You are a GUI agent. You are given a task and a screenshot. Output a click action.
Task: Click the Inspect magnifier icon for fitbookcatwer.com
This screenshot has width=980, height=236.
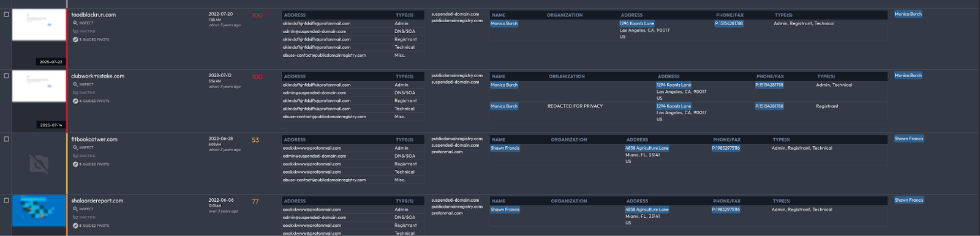coord(75,148)
